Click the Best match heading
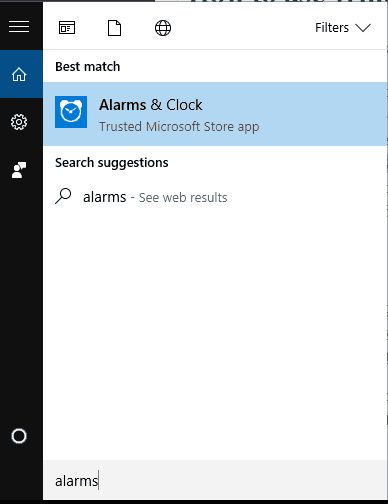This screenshot has width=388, height=504. tap(88, 67)
